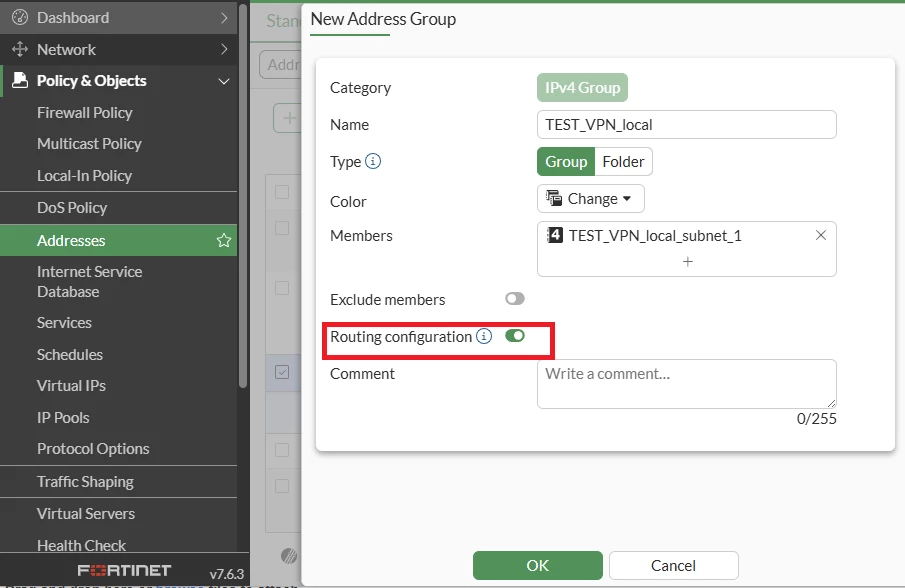The height and width of the screenshot is (588, 905).
Task: Go to Virtual IPs menu item
Action: (72, 385)
